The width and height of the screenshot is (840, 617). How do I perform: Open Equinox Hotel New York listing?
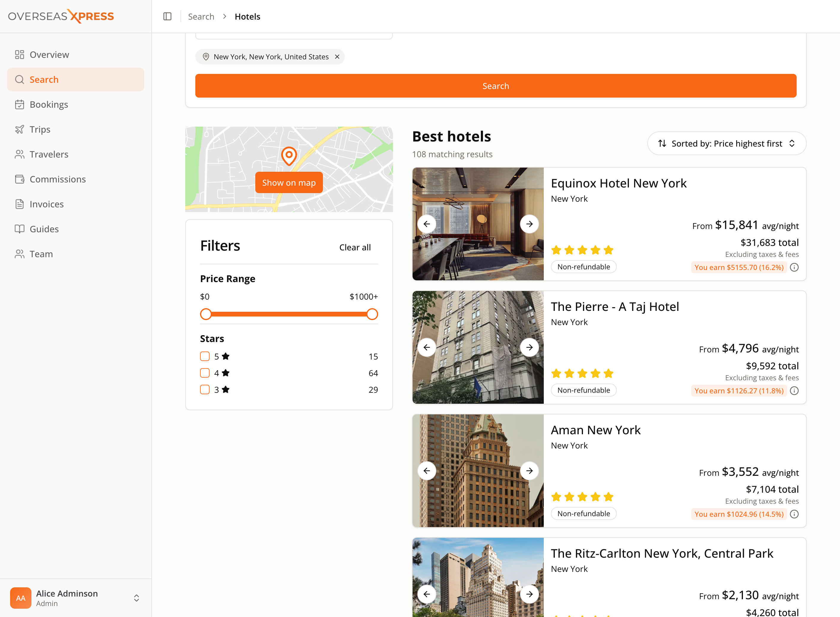pyautogui.click(x=619, y=183)
